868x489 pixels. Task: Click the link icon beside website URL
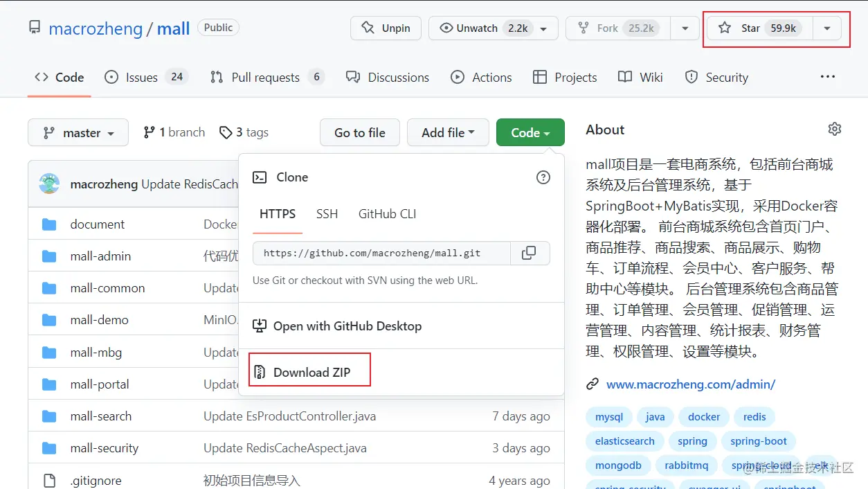pyautogui.click(x=593, y=384)
